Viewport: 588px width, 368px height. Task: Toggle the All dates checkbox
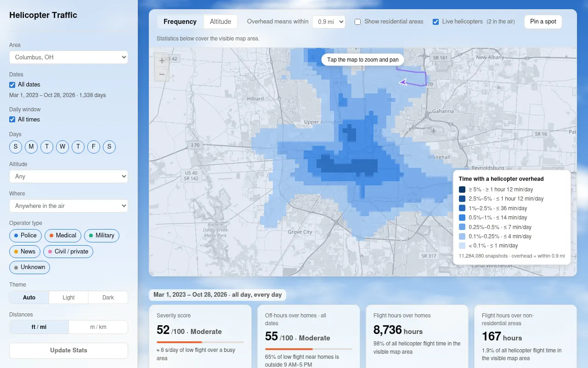12,85
